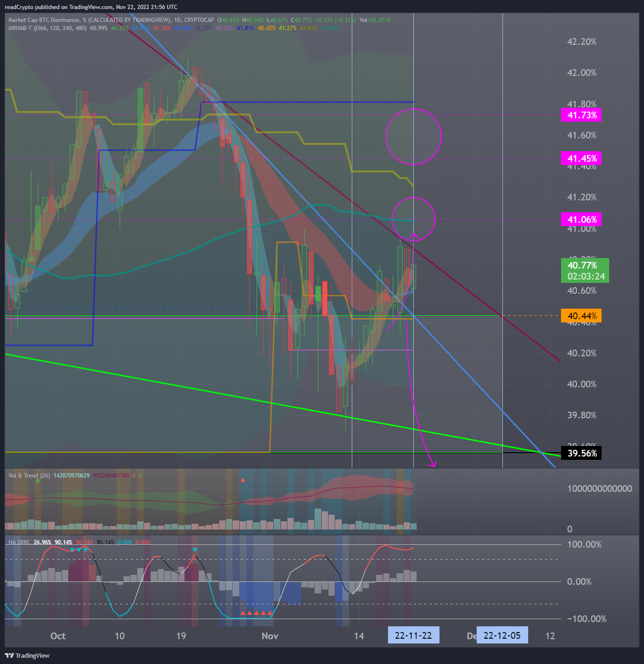Click the cyan triangle marker near Oct 19 oscillator peak
The image size is (644, 664).
pos(195,550)
